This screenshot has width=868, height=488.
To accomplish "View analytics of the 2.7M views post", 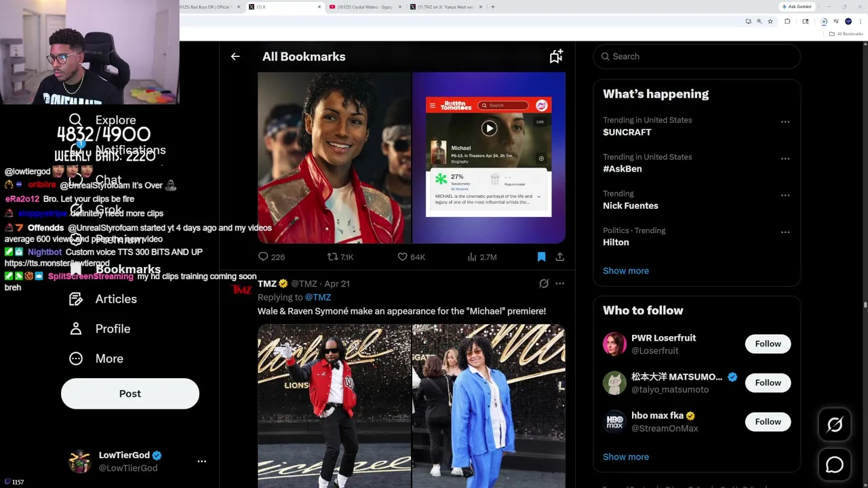I will click(482, 257).
